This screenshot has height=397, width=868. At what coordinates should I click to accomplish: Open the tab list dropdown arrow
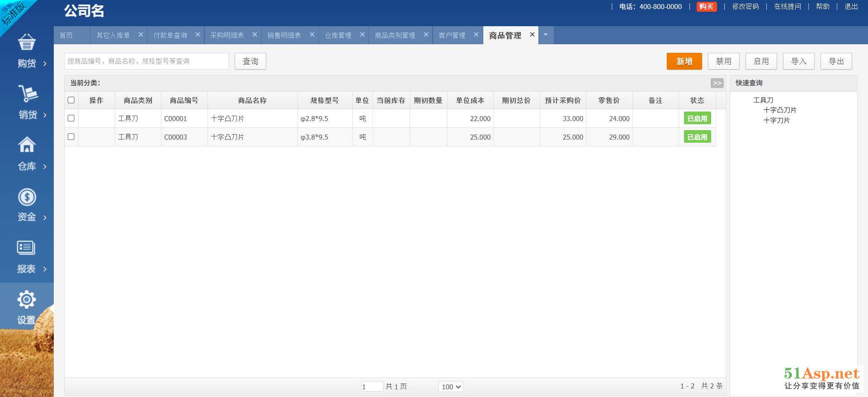coord(546,35)
